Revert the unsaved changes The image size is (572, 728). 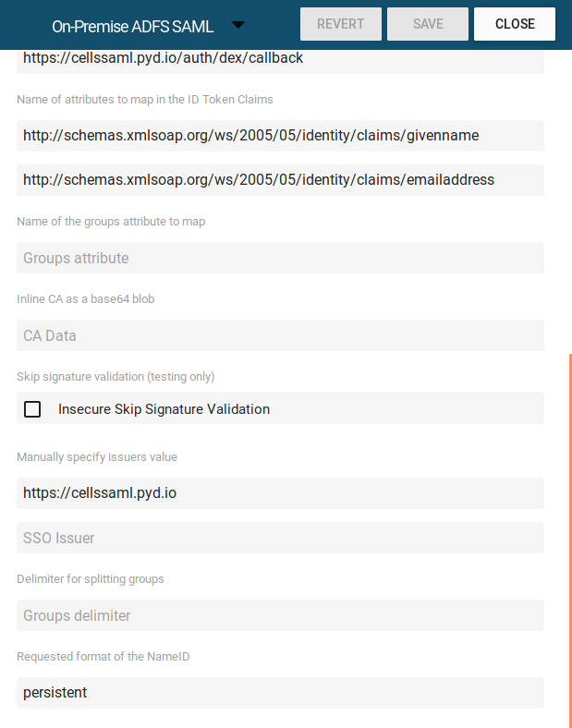[341, 24]
